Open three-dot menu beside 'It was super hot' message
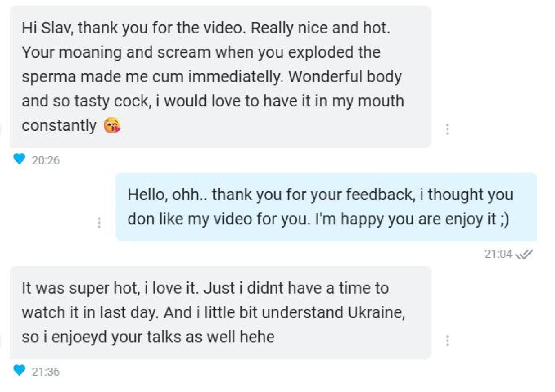This screenshot has width=555, height=392. [x=448, y=341]
